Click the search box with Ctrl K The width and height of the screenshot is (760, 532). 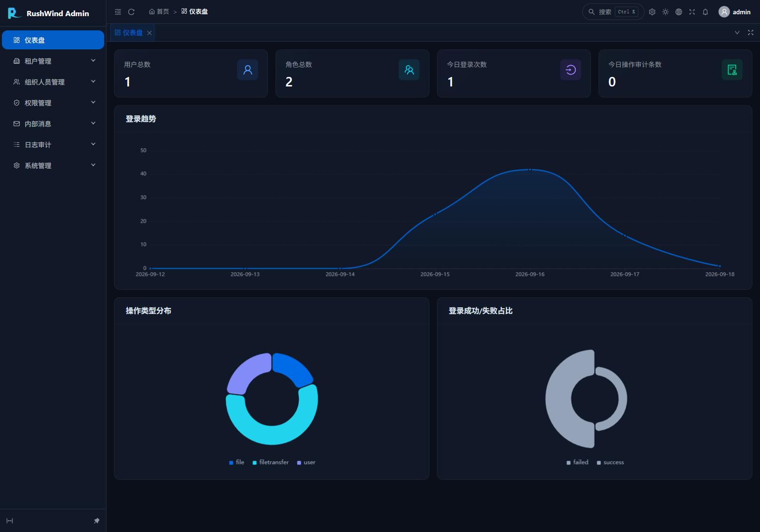tap(613, 12)
